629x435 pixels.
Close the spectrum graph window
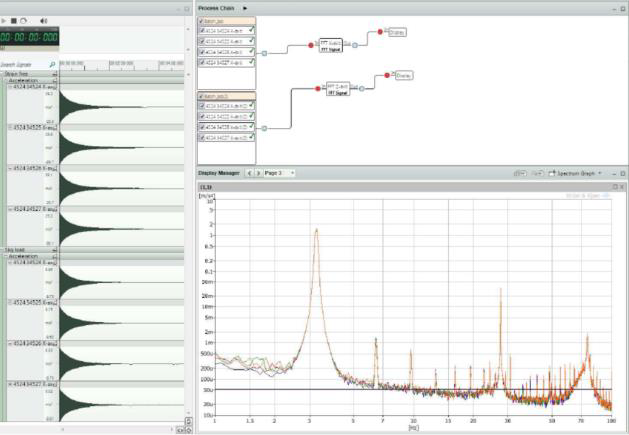(622, 187)
